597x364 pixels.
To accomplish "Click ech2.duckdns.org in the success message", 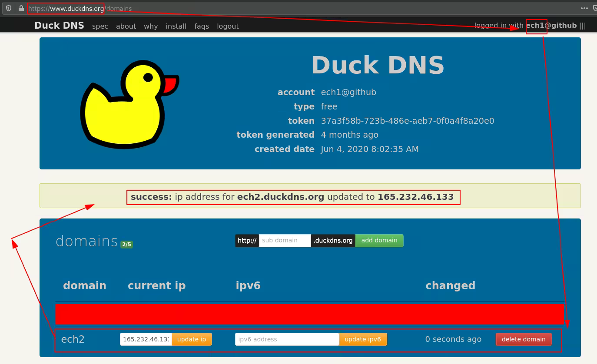I will (x=281, y=197).
